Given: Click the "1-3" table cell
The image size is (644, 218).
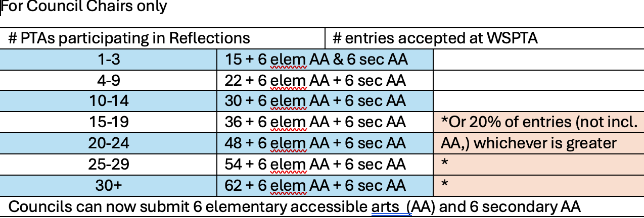Looking at the screenshot, I should pyautogui.click(x=109, y=60).
